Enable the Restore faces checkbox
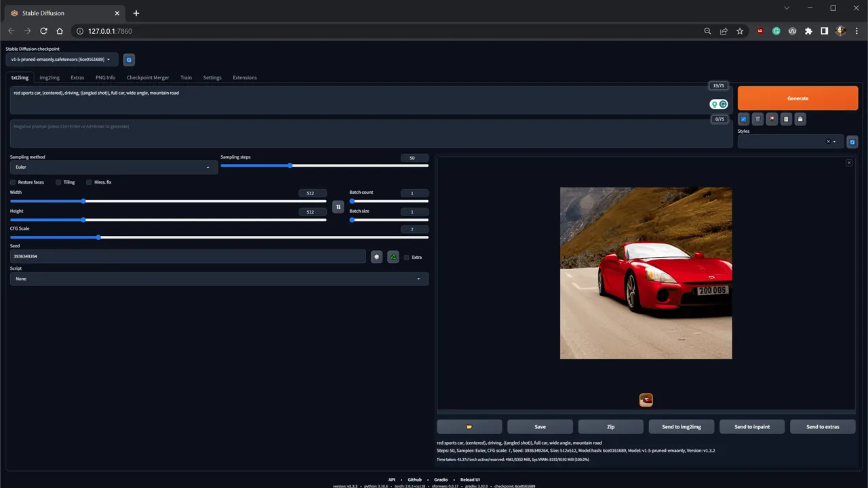The height and width of the screenshot is (488, 868). click(x=13, y=182)
